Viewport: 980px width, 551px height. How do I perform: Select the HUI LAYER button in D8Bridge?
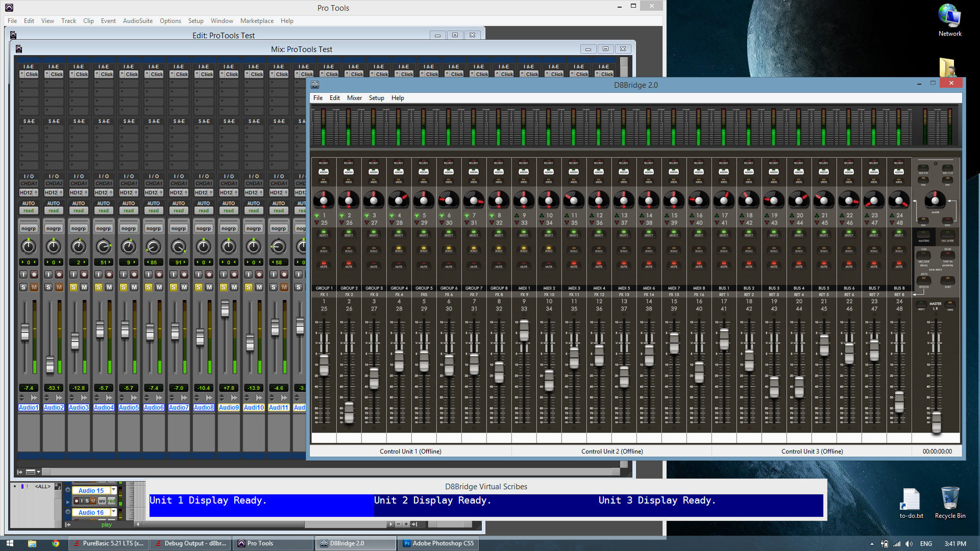(947, 235)
